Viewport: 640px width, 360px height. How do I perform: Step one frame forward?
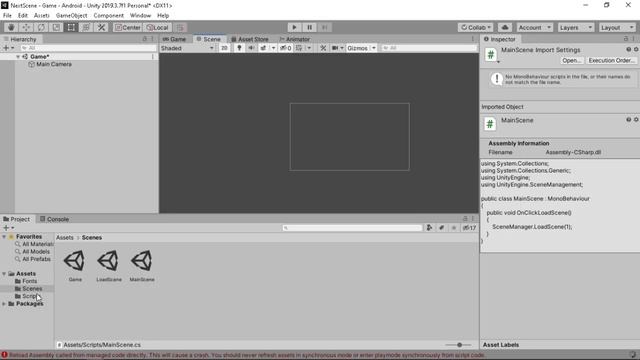(324, 27)
